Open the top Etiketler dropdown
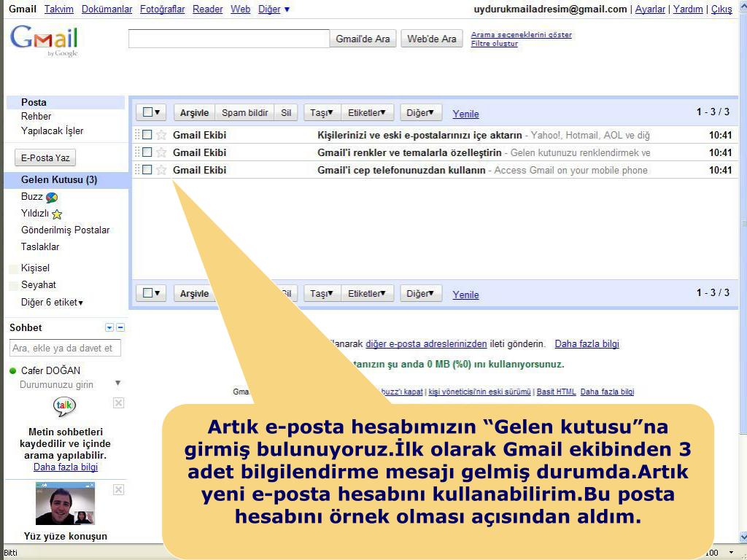747x560 pixels. click(367, 113)
